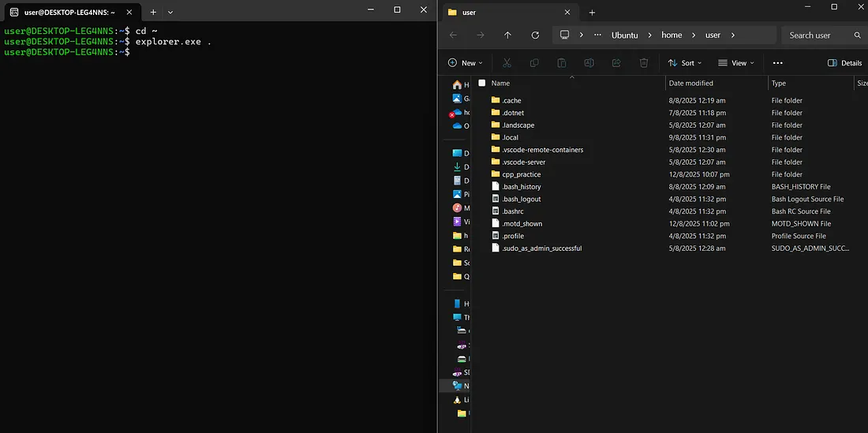Click the search magnifier icon in Explorer
This screenshot has height=433, width=868.
(858, 35)
